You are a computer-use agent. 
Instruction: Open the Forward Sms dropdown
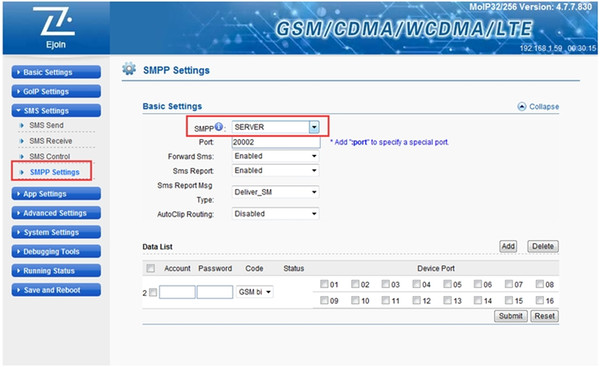(276, 156)
